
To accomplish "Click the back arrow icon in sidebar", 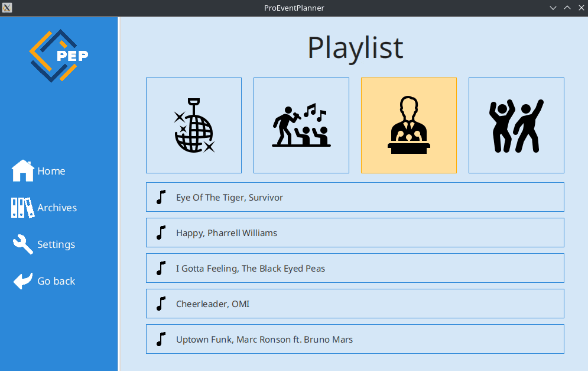I will point(23,281).
